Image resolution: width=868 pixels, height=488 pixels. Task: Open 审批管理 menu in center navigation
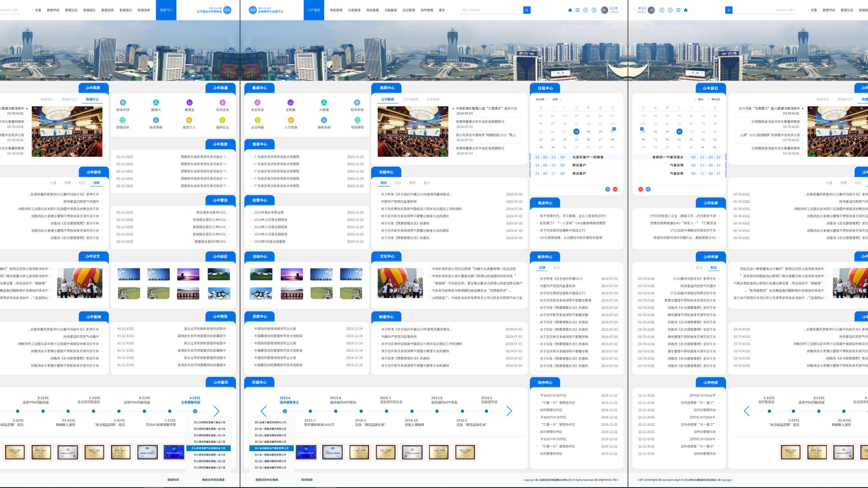point(336,10)
